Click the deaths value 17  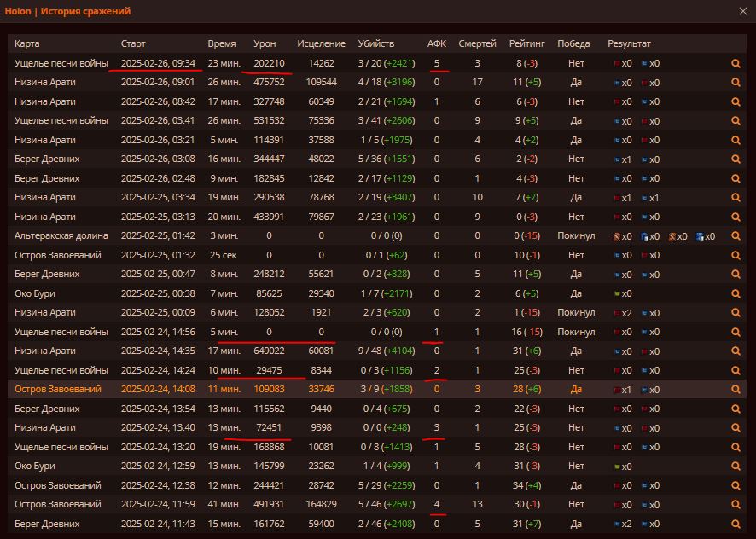[477, 83]
